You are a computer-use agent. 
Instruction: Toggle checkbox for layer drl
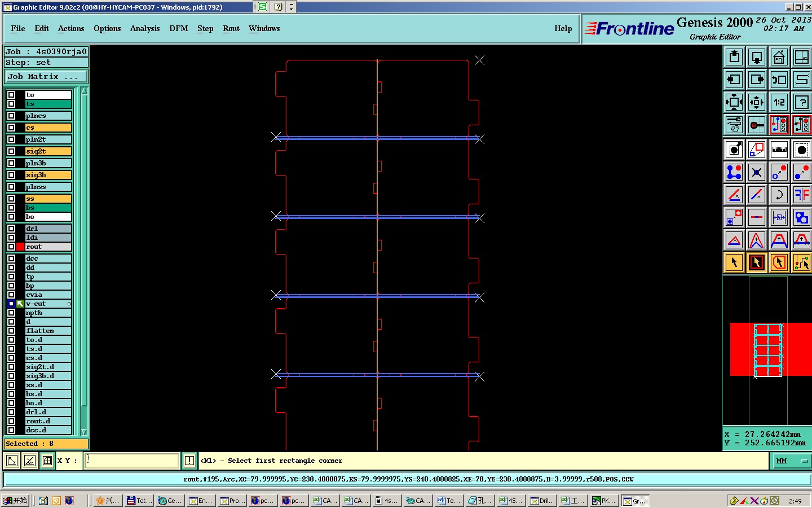click(x=11, y=229)
